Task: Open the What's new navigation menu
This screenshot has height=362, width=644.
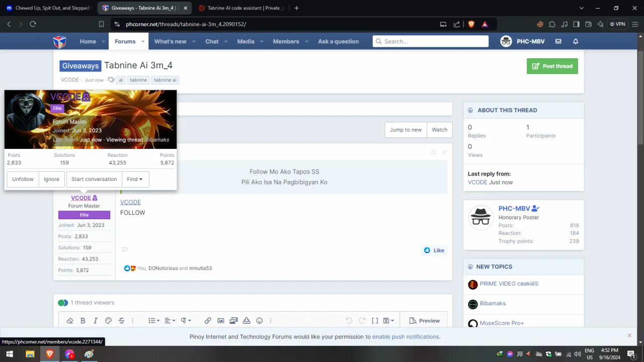Action: point(170,41)
